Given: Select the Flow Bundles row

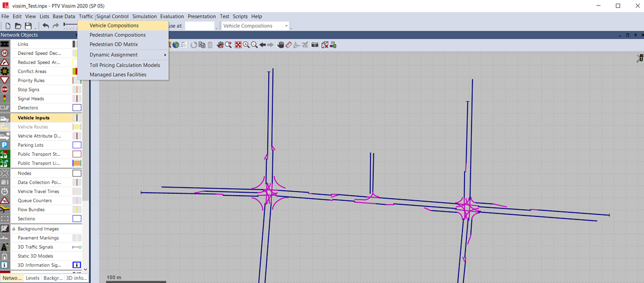Looking at the screenshot, I should click(x=41, y=210).
